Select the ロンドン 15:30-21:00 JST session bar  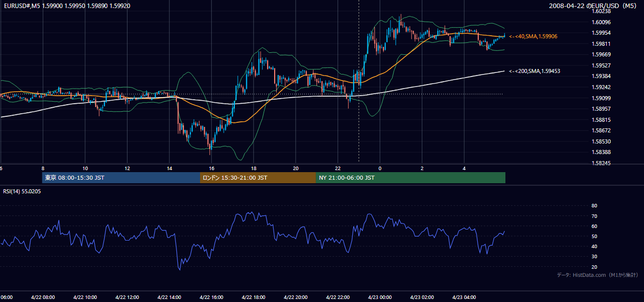tap(258, 178)
